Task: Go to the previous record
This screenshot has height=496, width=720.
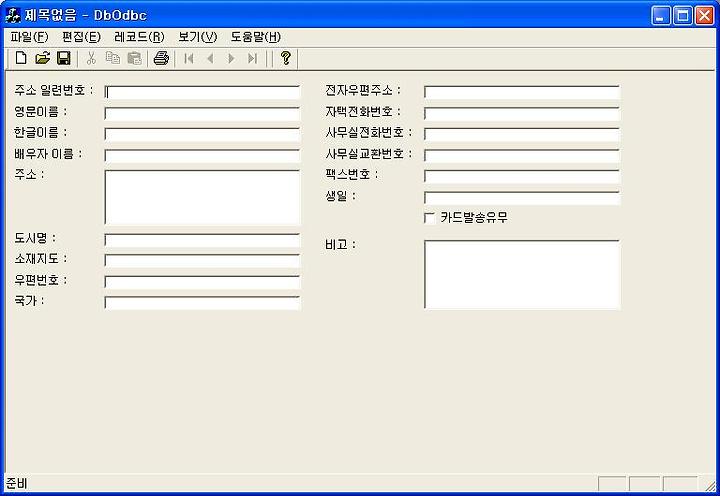Action: (210, 58)
